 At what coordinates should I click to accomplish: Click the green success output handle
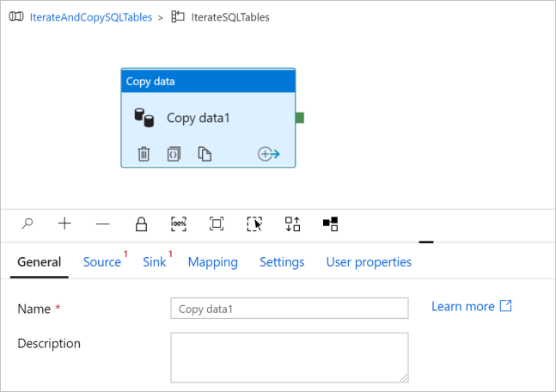300,118
